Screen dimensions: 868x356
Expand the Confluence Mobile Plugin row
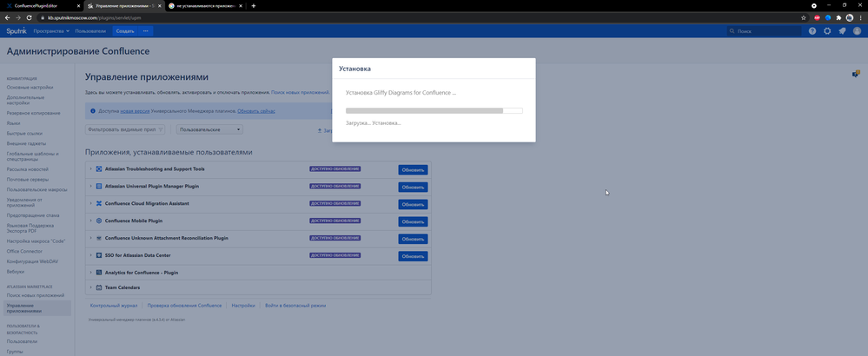point(90,221)
